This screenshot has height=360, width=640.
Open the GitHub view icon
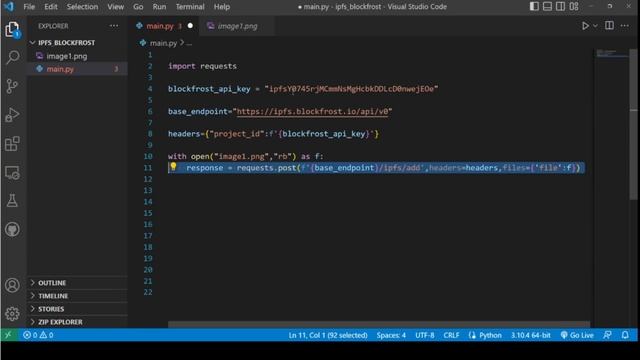[12, 229]
